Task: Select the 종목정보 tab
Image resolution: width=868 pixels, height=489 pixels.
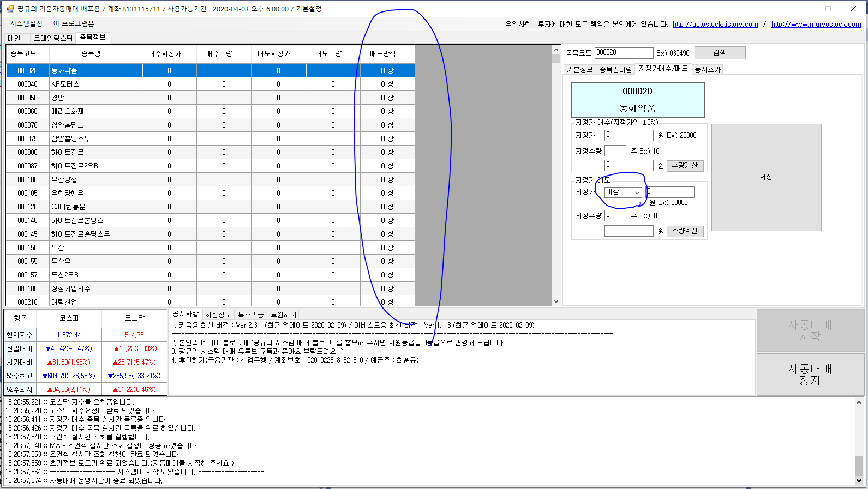Action: coord(93,38)
